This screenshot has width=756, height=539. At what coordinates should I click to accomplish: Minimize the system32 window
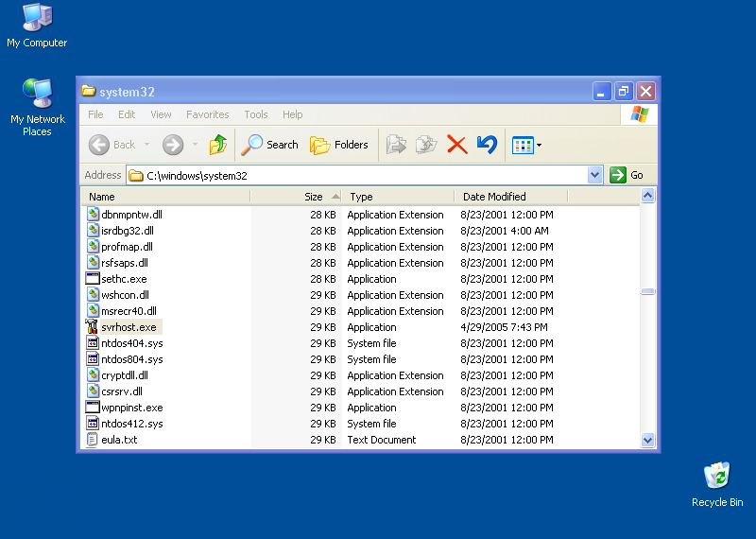click(x=602, y=91)
